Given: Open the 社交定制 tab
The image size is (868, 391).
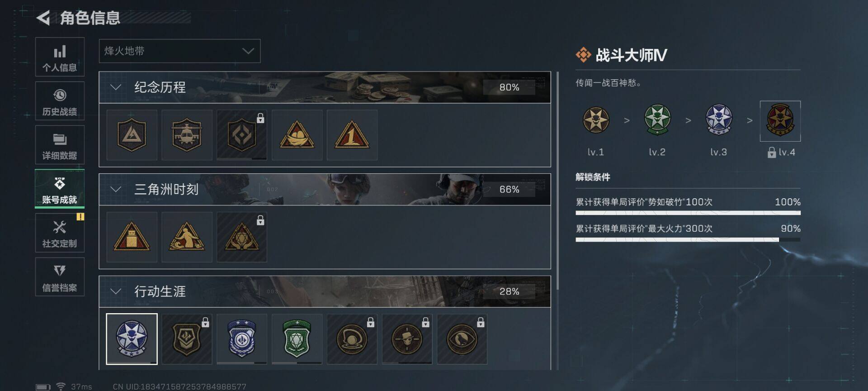Looking at the screenshot, I should pyautogui.click(x=60, y=233).
